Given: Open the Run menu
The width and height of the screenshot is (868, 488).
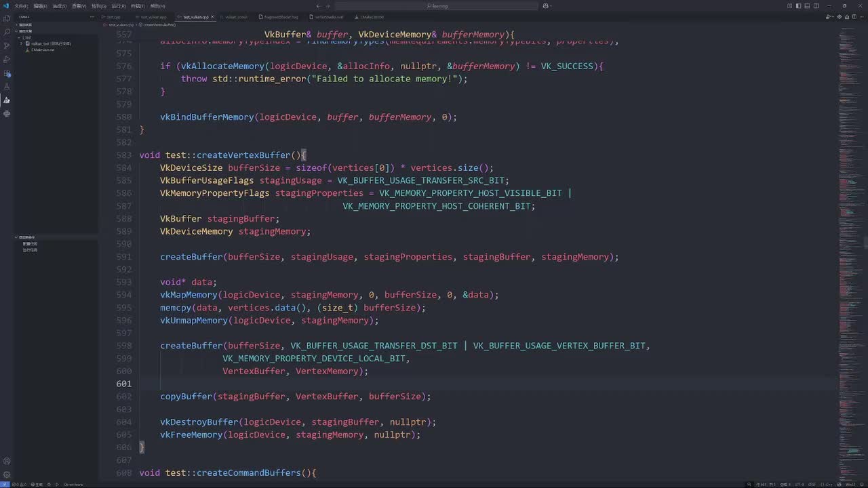Looking at the screenshot, I should (x=119, y=6).
